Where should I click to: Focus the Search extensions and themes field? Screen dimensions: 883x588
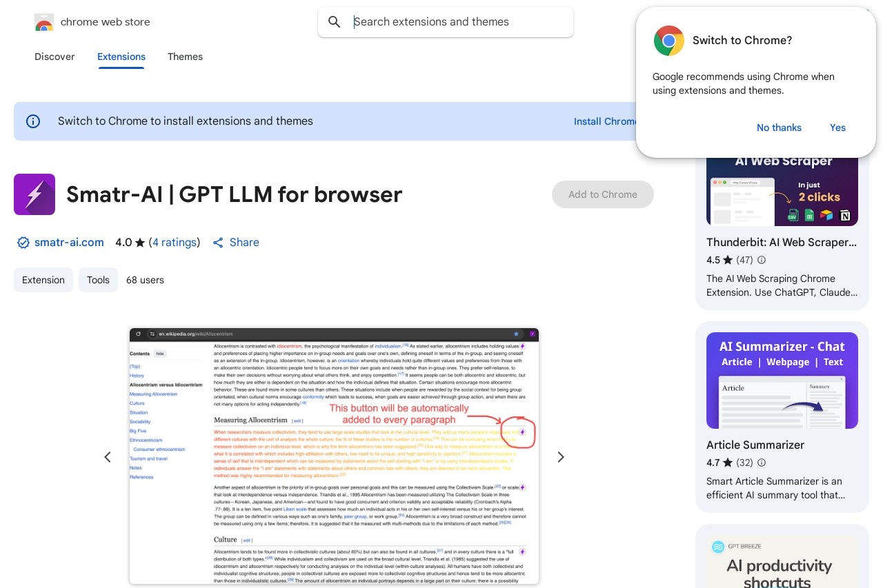click(x=445, y=22)
